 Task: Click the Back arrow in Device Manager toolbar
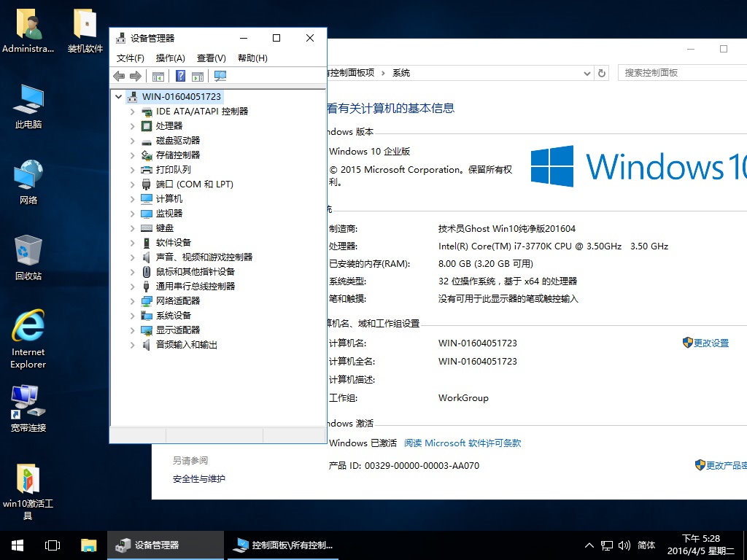pyautogui.click(x=119, y=76)
